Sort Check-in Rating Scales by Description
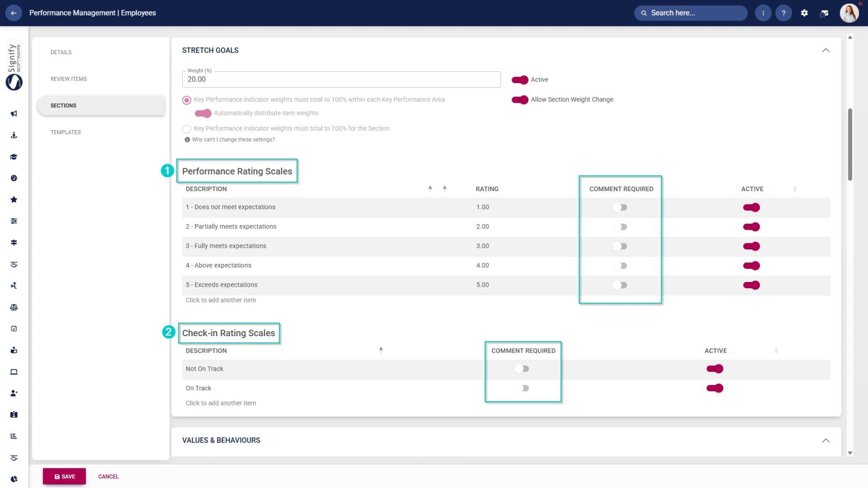The image size is (868, 488). point(381,350)
